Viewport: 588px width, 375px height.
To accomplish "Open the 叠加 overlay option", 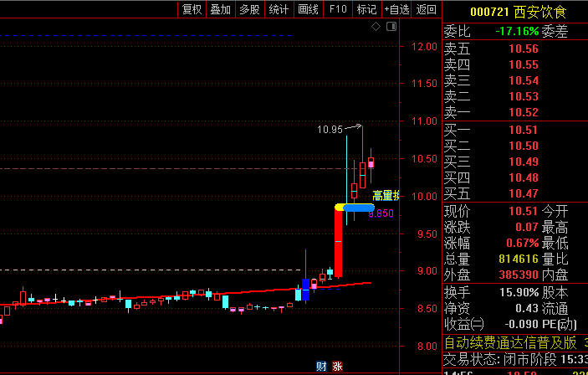I will pyautogui.click(x=221, y=9).
